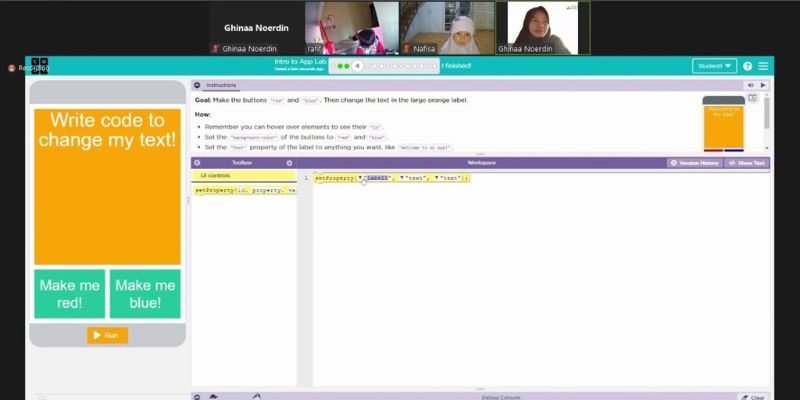Open the label1 id dropdown in setProperty
This screenshot has height=400, width=800.
point(361,178)
